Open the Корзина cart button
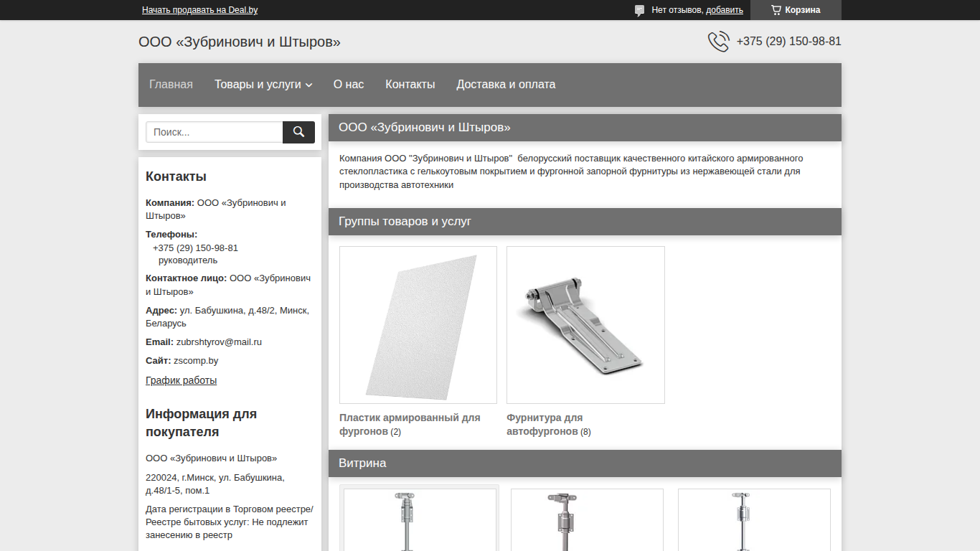The image size is (980, 551). tap(796, 10)
